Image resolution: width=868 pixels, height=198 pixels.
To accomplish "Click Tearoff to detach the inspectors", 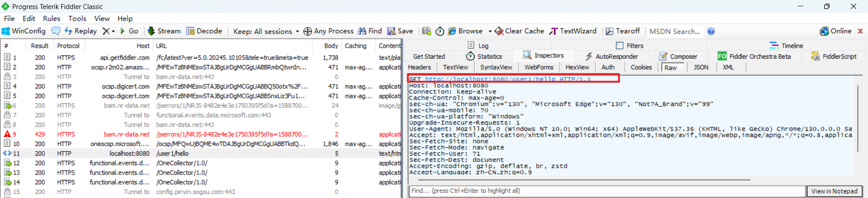I will pyautogui.click(x=623, y=31).
